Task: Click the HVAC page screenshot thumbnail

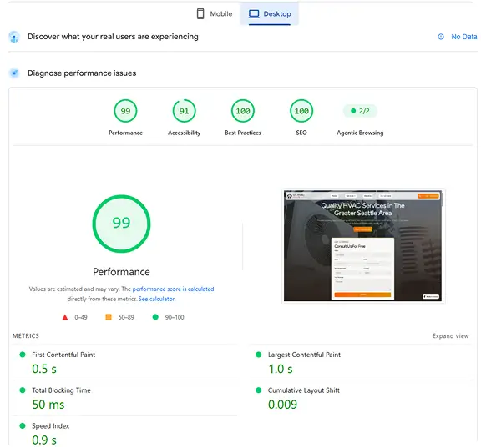Action: click(363, 246)
